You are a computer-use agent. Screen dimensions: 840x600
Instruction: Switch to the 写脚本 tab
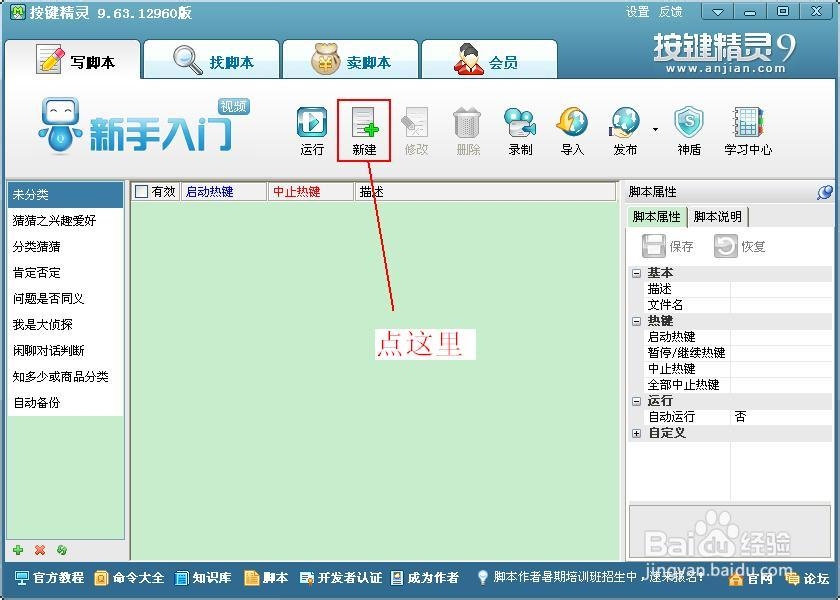pyautogui.click(x=74, y=60)
